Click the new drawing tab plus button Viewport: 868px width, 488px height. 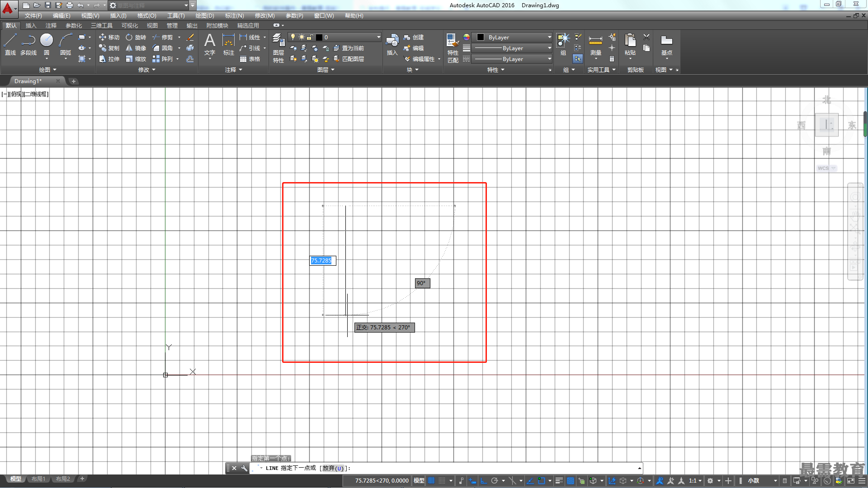tap(74, 81)
